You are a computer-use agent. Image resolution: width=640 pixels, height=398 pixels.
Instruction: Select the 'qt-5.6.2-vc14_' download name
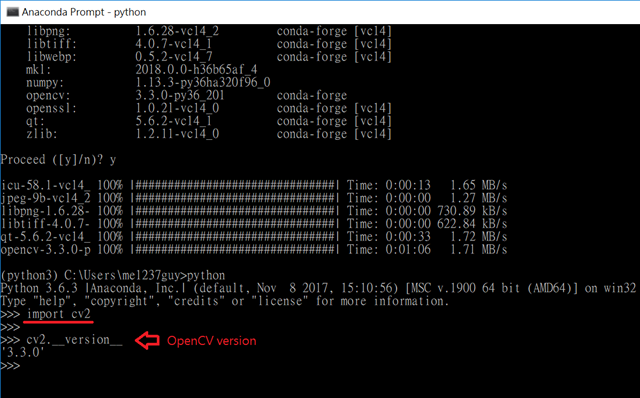click(45, 237)
